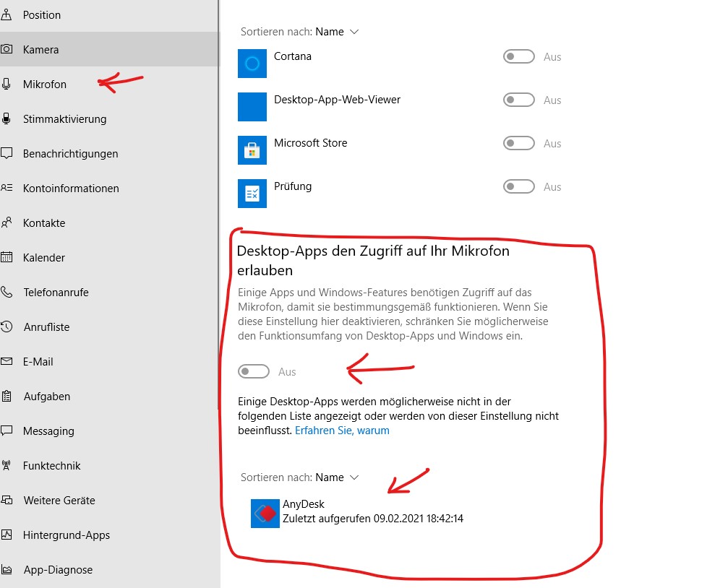Open Messaging privacy settings
Screen dimensions: 715x588
(x=109, y=431)
